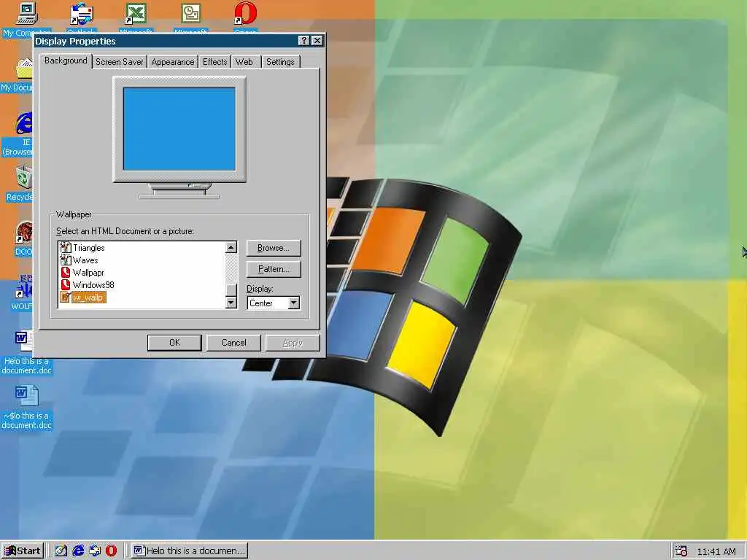Click the wallpaper list scrollbar thumb
747x560 pixels.
pyautogui.click(x=231, y=290)
